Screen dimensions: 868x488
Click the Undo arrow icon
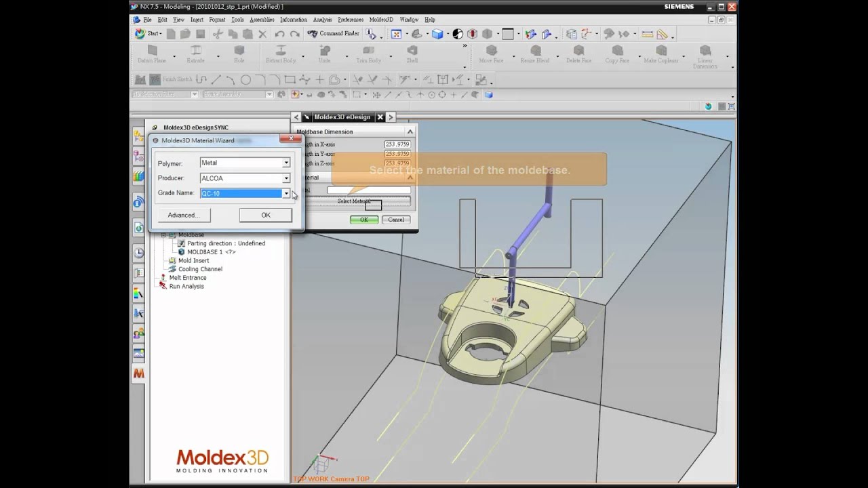[280, 34]
